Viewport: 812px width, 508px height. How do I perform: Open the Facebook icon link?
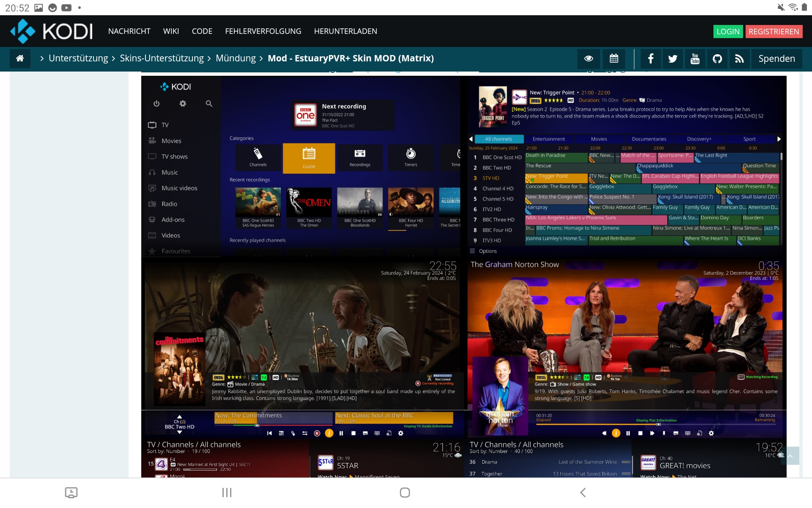651,58
